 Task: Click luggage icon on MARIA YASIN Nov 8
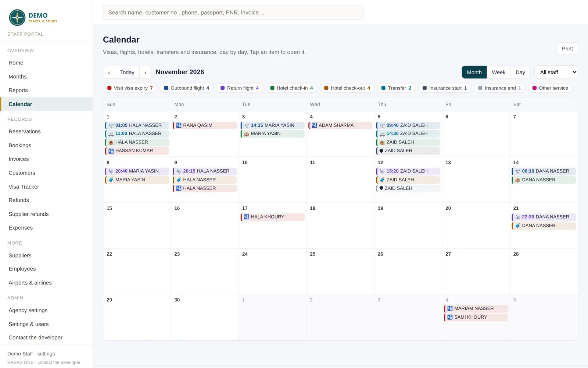point(111,180)
